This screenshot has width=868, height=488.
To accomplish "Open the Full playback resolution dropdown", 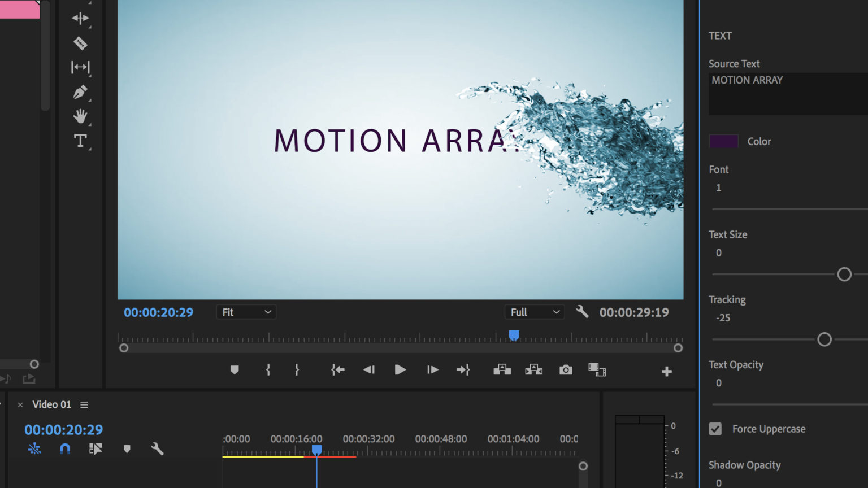I will pyautogui.click(x=533, y=311).
